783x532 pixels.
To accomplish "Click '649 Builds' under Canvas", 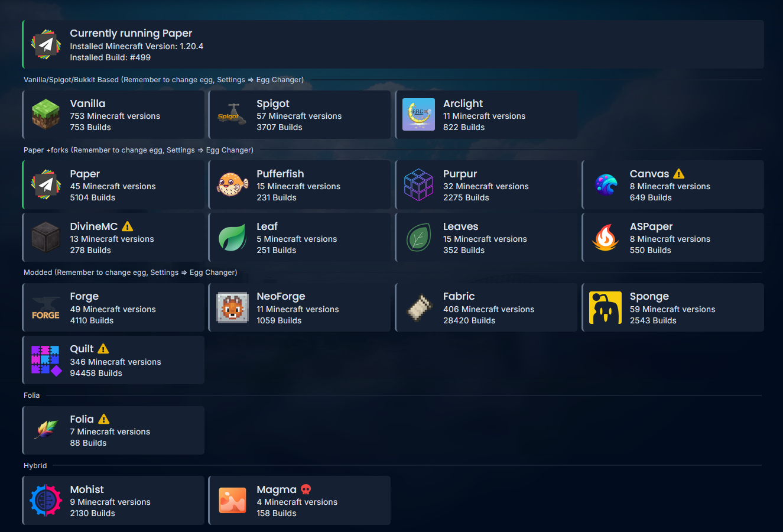I will click(651, 197).
